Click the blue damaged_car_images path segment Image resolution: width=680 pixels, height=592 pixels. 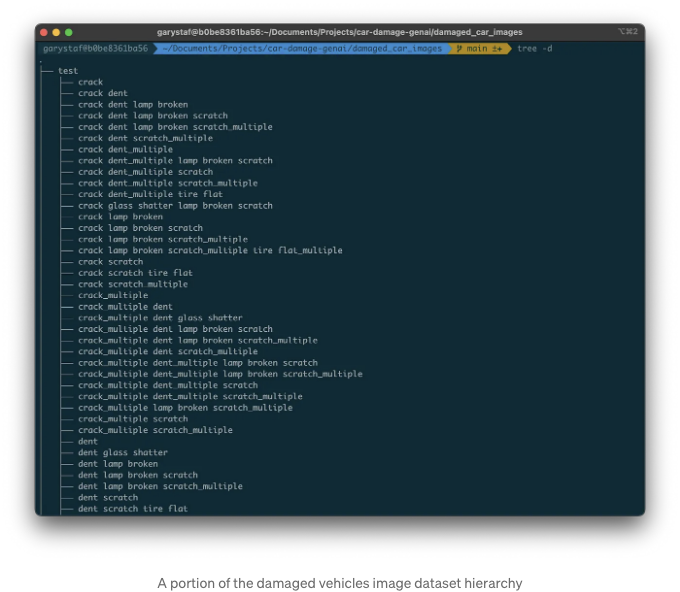302,49
